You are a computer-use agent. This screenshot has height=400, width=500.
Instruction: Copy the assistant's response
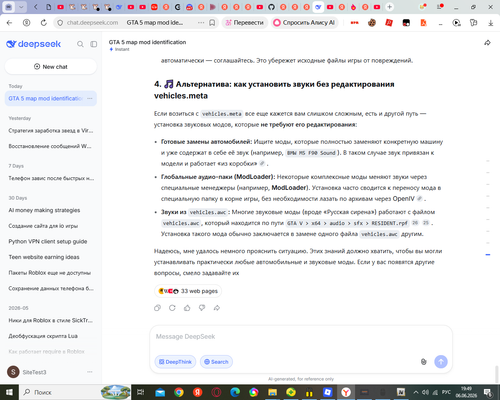(x=157, y=308)
